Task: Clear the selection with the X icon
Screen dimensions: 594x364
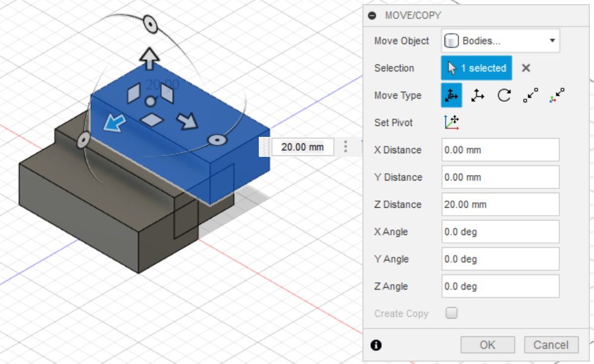Action: [526, 68]
